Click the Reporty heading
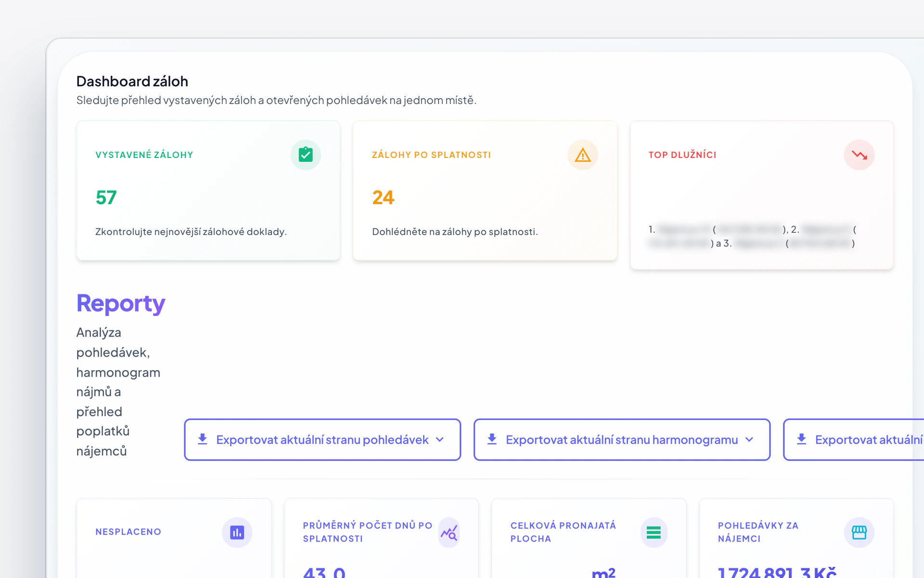The height and width of the screenshot is (578, 924). point(121,303)
